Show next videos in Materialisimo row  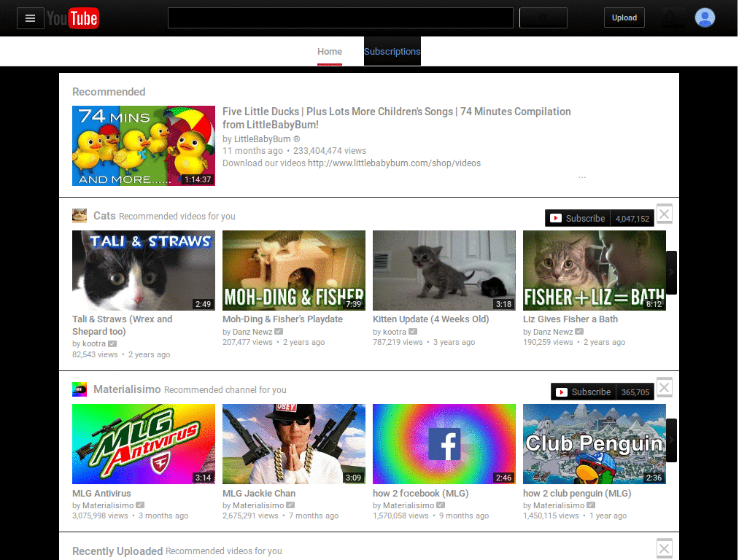tap(671, 440)
